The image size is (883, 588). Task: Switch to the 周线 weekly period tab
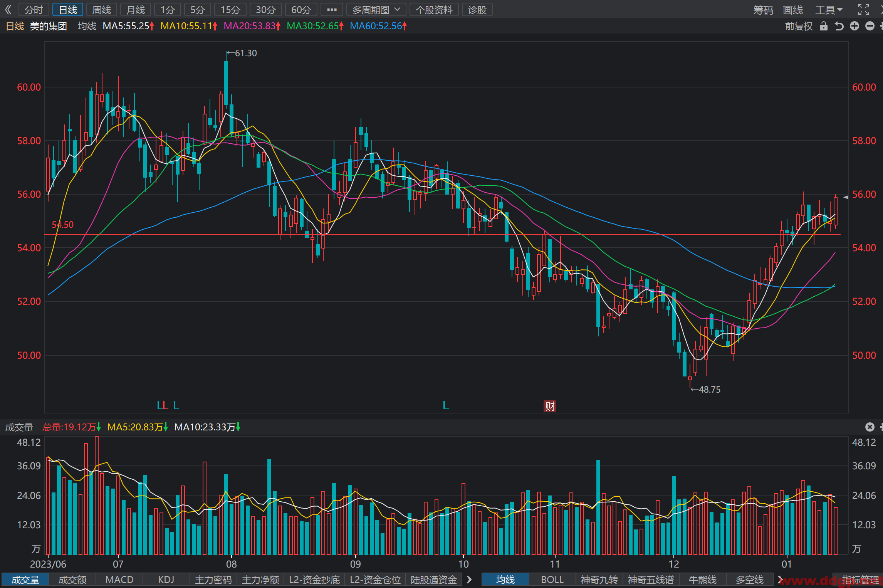point(102,10)
